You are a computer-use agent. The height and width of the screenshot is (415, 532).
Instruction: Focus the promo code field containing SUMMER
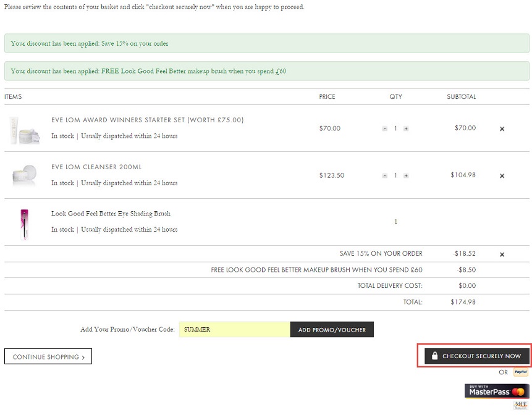coord(234,330)
